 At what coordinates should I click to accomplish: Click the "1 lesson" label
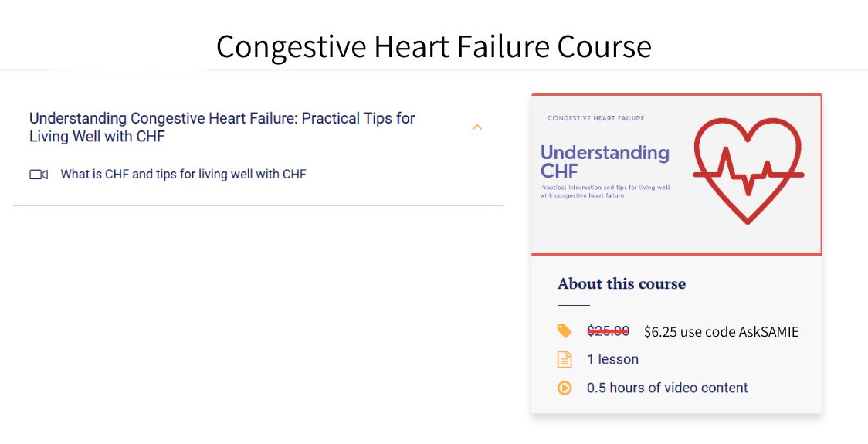[x=612, y=359]
